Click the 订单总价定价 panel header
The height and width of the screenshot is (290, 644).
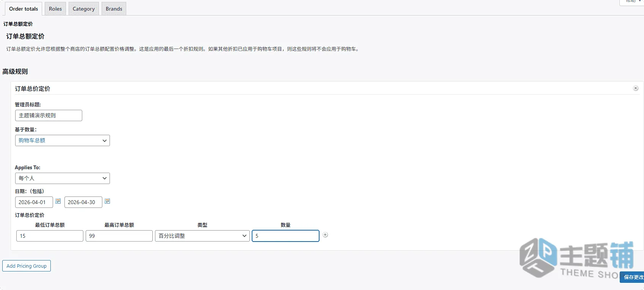tap(33, 89)
